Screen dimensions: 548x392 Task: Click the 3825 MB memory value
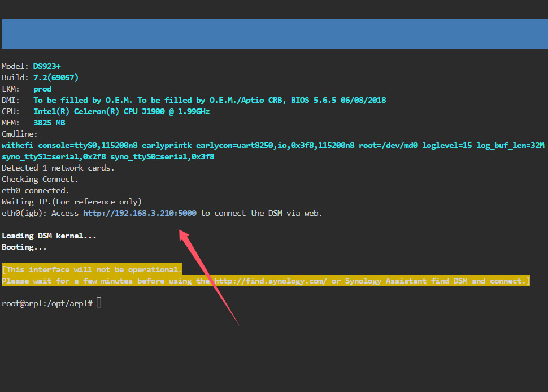click(x=49, y=123)
